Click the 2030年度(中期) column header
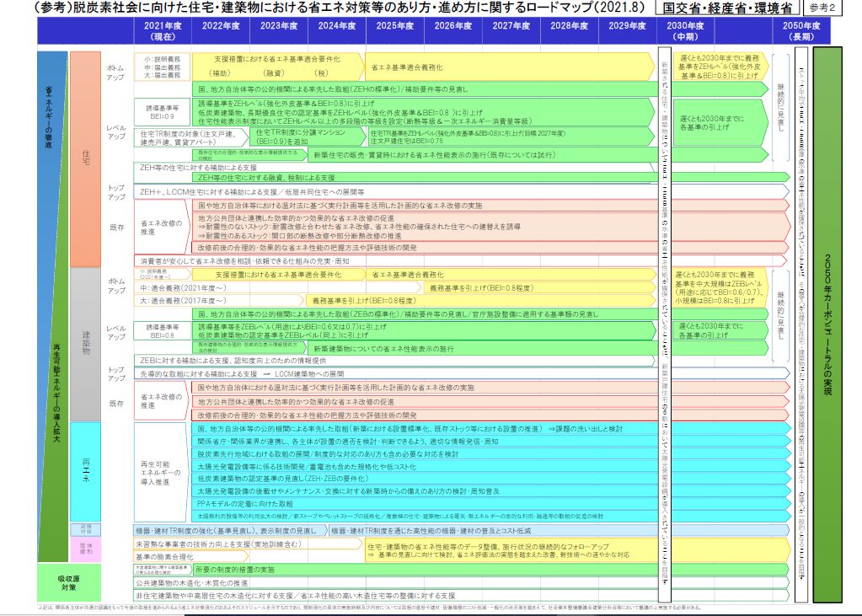 click(683, 31)
